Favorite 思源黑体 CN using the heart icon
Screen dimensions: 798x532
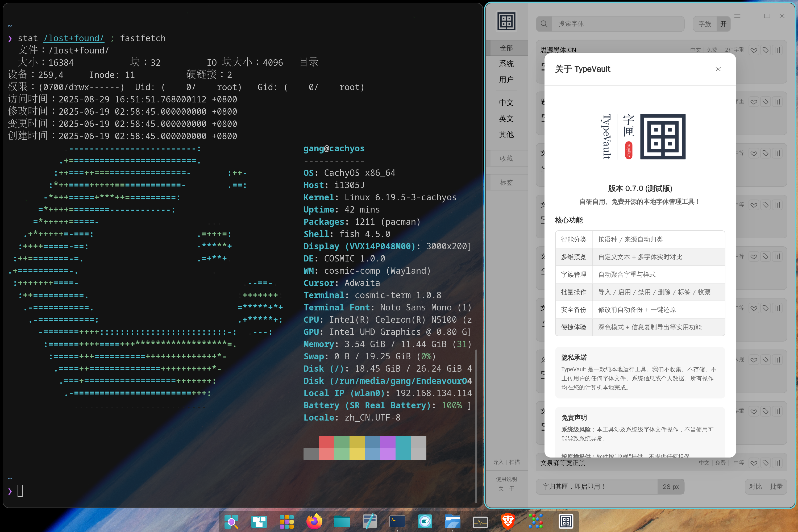754,50
